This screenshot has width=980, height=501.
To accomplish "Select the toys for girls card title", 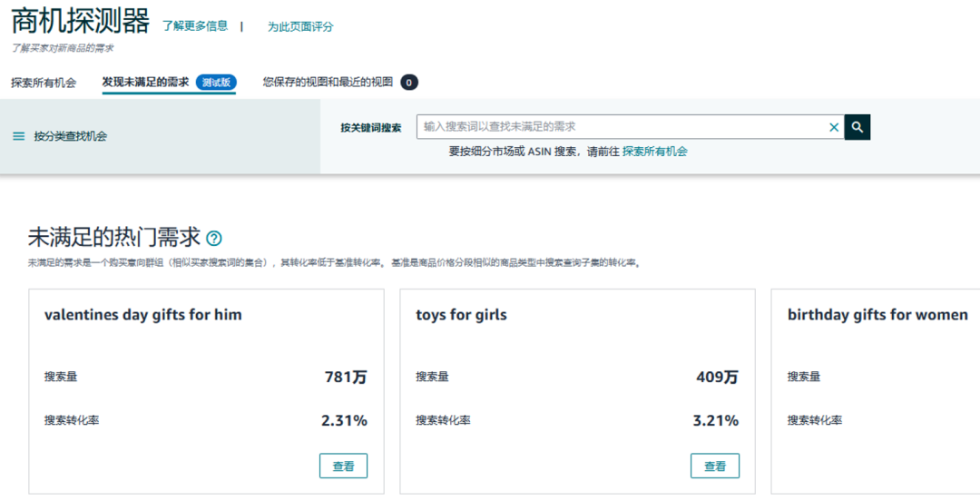I will coord(461,315).
